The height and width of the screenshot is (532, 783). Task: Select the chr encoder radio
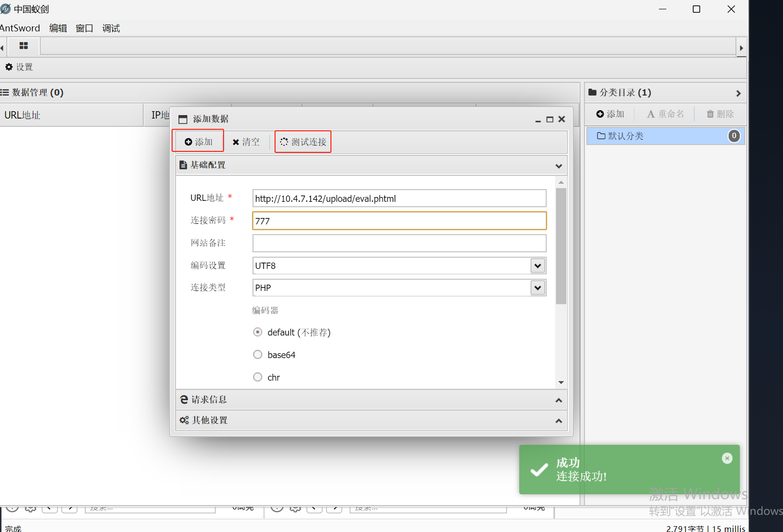pyautogui.click(x=257, y=377)
